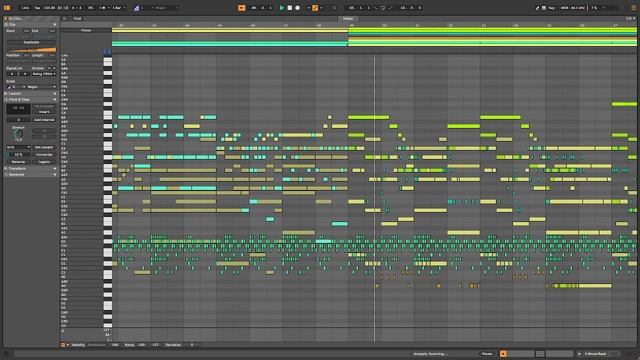
Task: Expand the Launch section
Action: click(30, 93)
